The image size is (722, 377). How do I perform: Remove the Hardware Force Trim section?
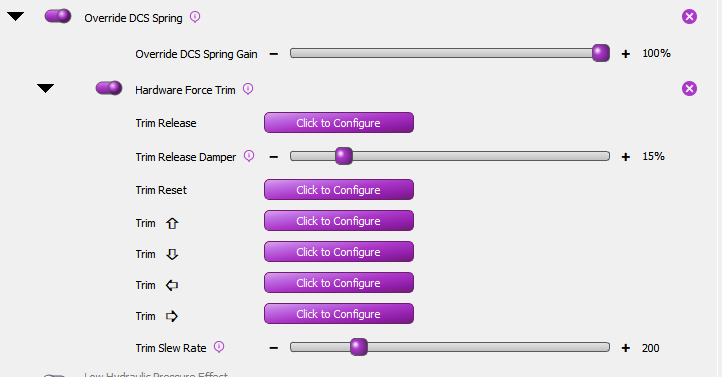pyautogui.click(x=689, y=88)
